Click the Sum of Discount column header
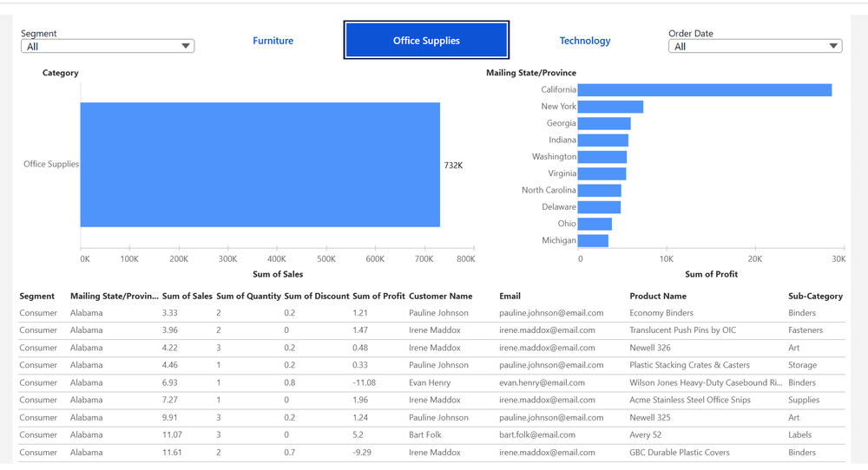The width and height of the screenshot is (868, 470). (317, 297)
